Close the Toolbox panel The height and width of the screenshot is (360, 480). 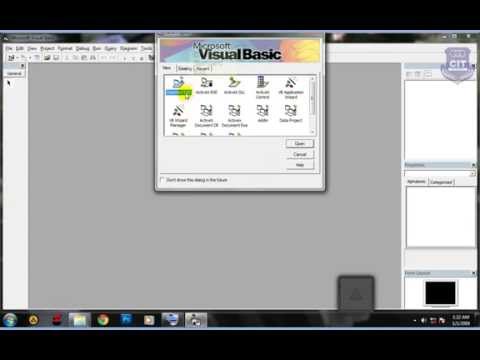coord(22,66)
